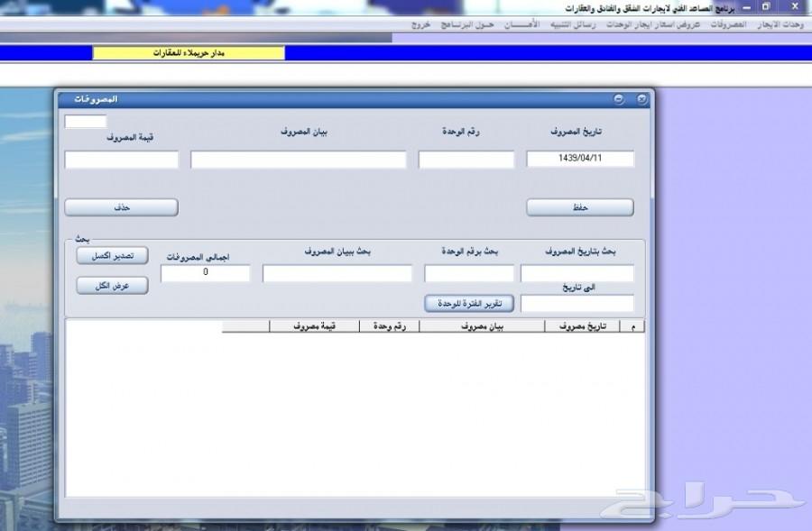Open the الأمان menu
This screenshot has width=812, height=531.
(522, 25)
